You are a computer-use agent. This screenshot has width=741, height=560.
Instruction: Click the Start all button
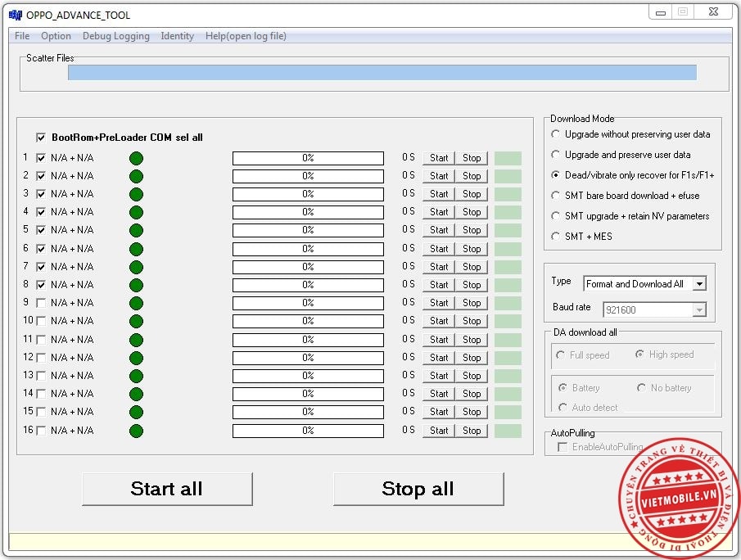click(167, 489)
